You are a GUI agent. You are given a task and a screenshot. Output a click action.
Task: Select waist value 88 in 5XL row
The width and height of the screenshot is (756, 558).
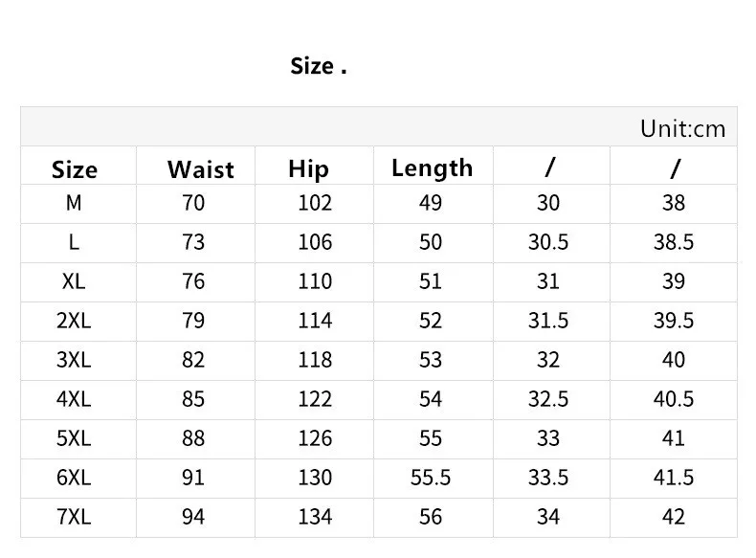[193, 438]
